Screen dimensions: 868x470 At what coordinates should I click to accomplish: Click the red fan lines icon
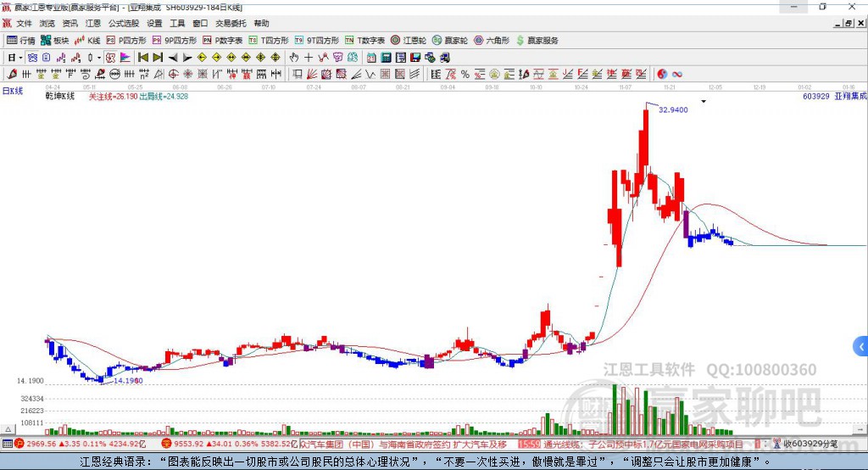pos(312,75)
